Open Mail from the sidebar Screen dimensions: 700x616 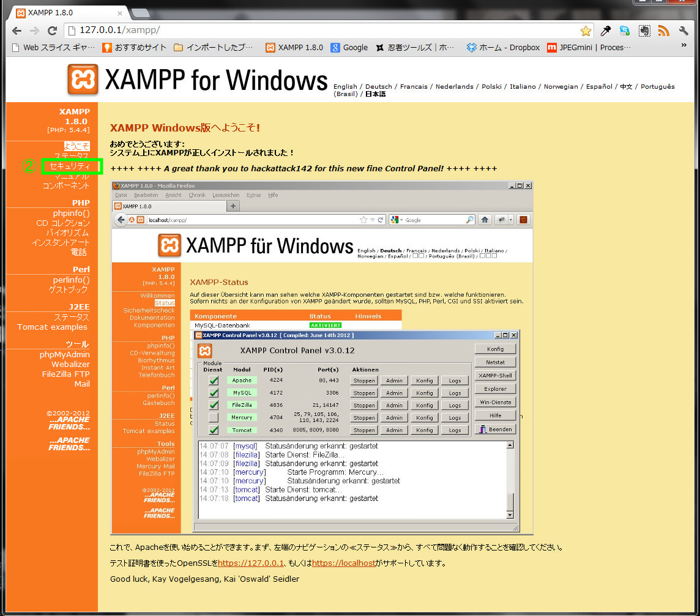[82, 384]
